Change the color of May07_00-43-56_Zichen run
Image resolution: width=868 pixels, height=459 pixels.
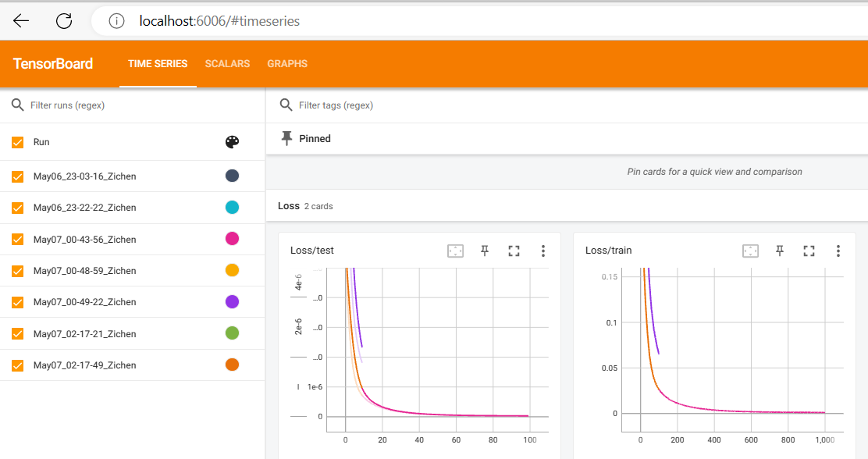(x=232, y=239)
